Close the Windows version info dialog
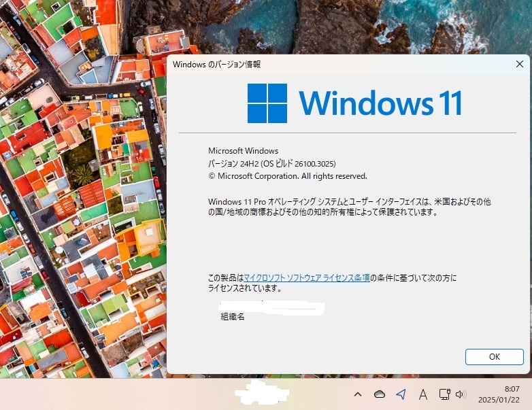This screenshot has height=410, width=532. tap(520, 64)
